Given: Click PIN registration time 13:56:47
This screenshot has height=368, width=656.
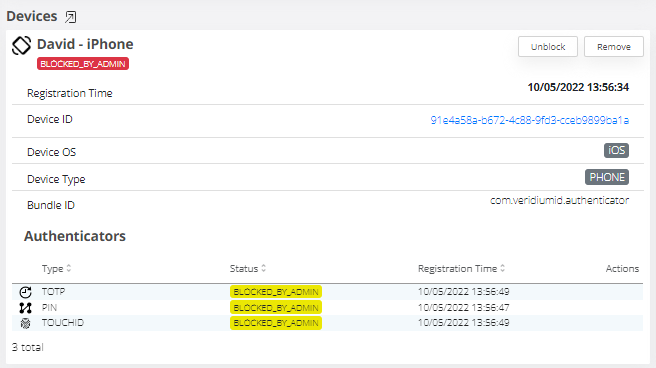Looking at the screenshot, I should pyautogui.click(x=464, y=307).
